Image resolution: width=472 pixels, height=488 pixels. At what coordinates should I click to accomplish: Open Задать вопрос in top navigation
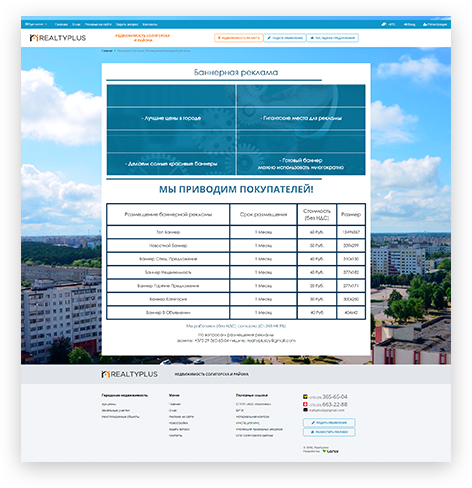127,24
